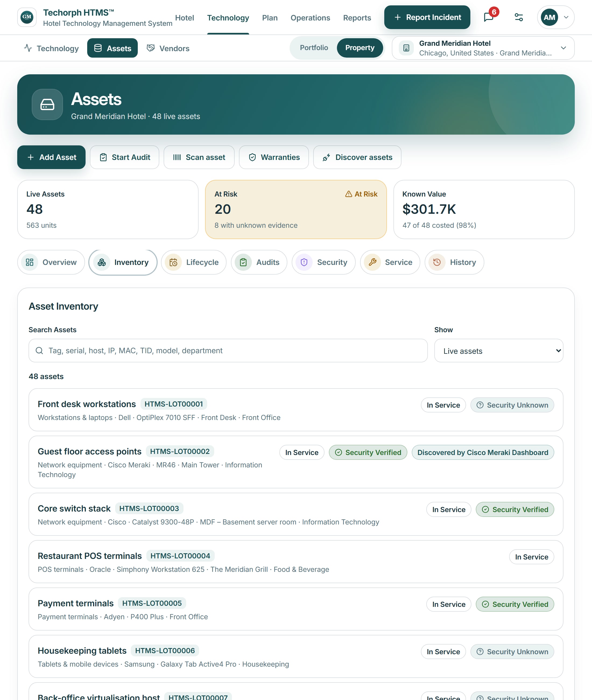The width and height of the screenshot is (592, 700).
Task: Open the Reports main menu
Action: 357,17
